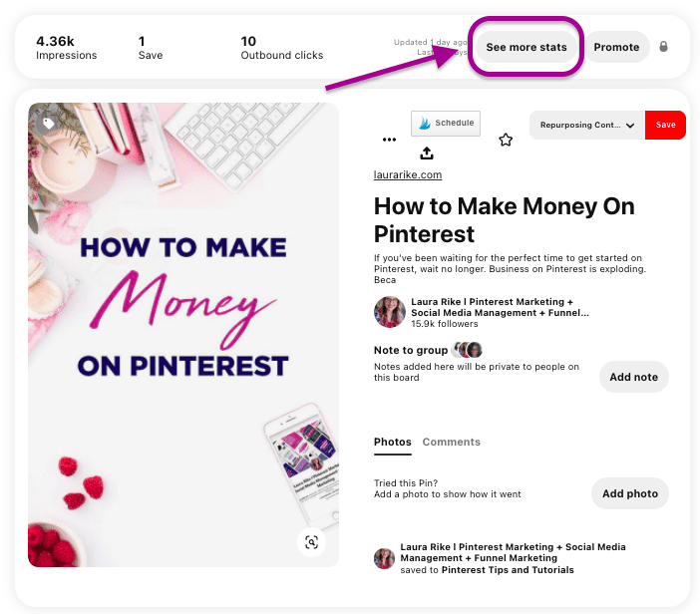This screenshot has height=614, width=700.
Task: Open See more stats
Action: (525, 47)
